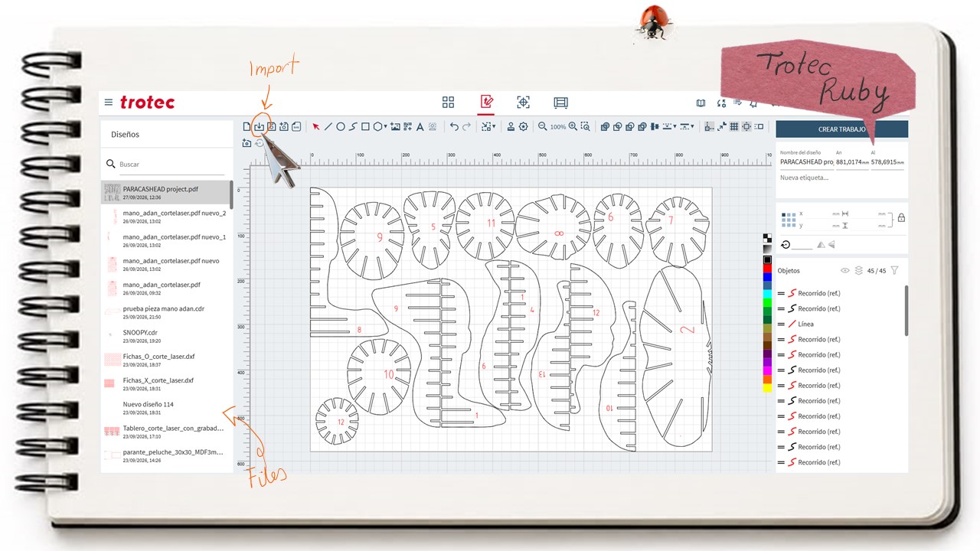Toggle the aspect ratio lock

[x=901, y=218]
